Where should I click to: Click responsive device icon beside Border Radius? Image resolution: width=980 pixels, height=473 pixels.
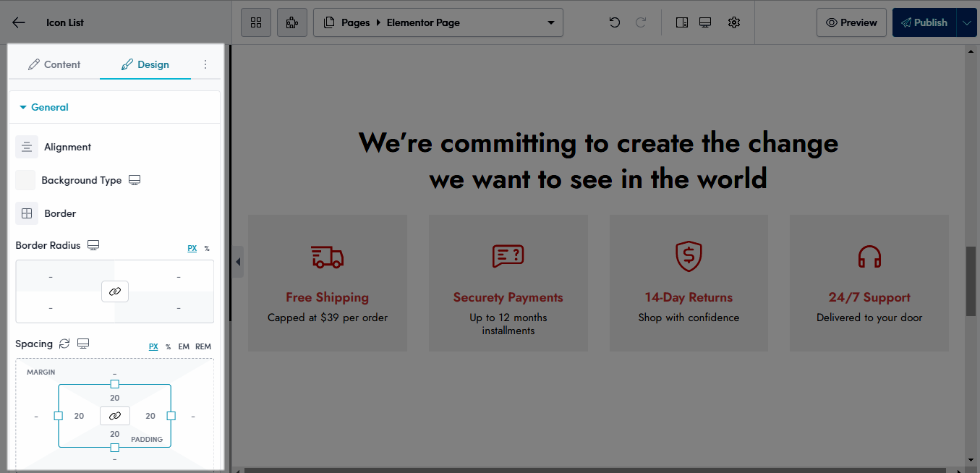click(93, 245)
